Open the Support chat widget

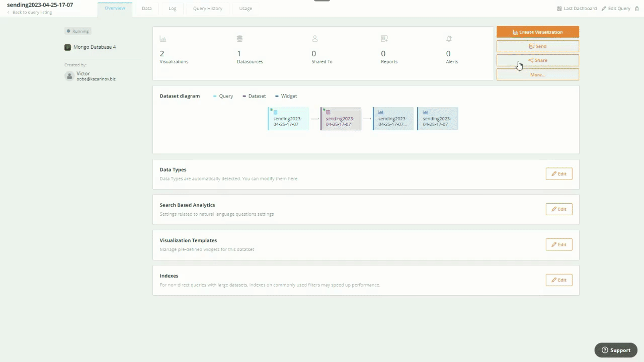[x=616, y=350]
